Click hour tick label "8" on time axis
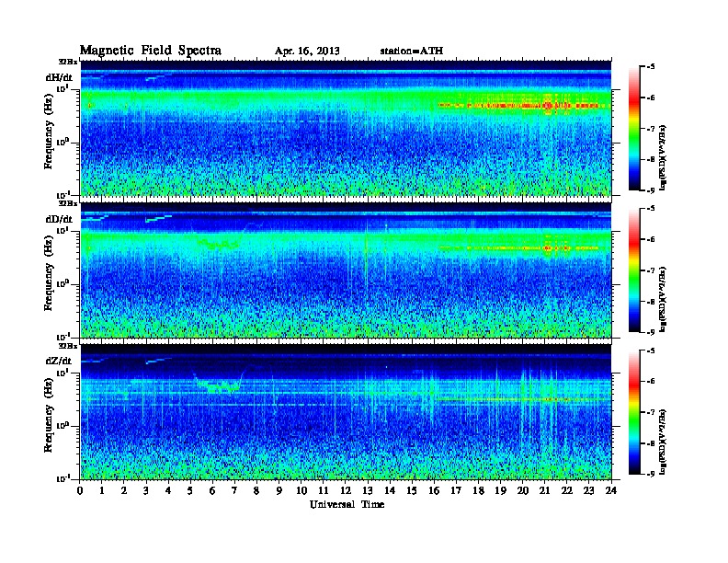Image resolution: width=728 pixels, height=563 pixels. point(256,490)
